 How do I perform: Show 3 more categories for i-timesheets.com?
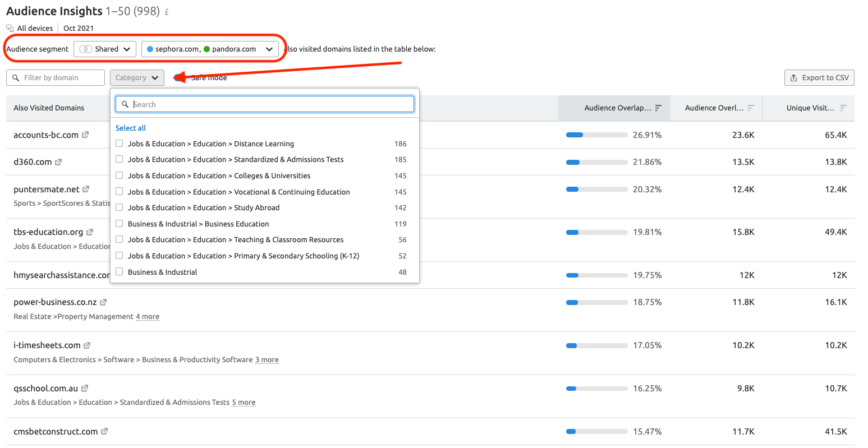click(x=267, y=360)
